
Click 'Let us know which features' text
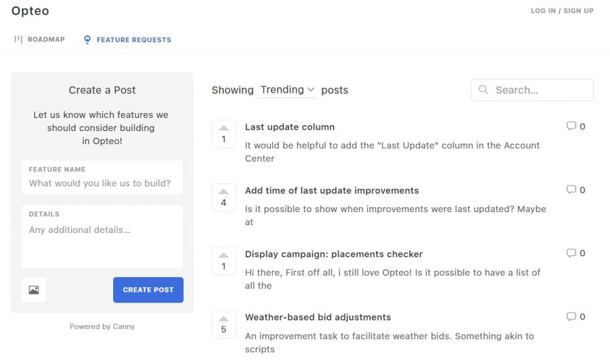pos(101,127)
